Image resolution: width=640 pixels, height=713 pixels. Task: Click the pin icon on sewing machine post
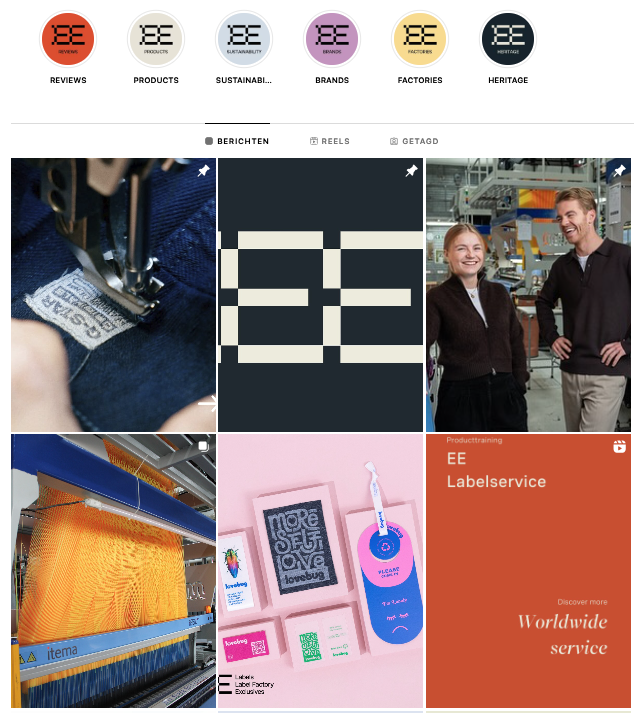point(203,171)
